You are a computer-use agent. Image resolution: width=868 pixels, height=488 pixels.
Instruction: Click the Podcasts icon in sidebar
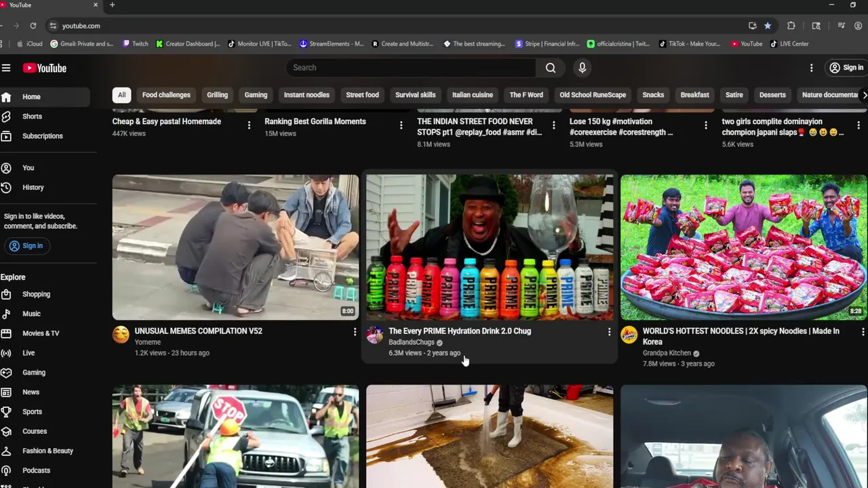(6, 470)
